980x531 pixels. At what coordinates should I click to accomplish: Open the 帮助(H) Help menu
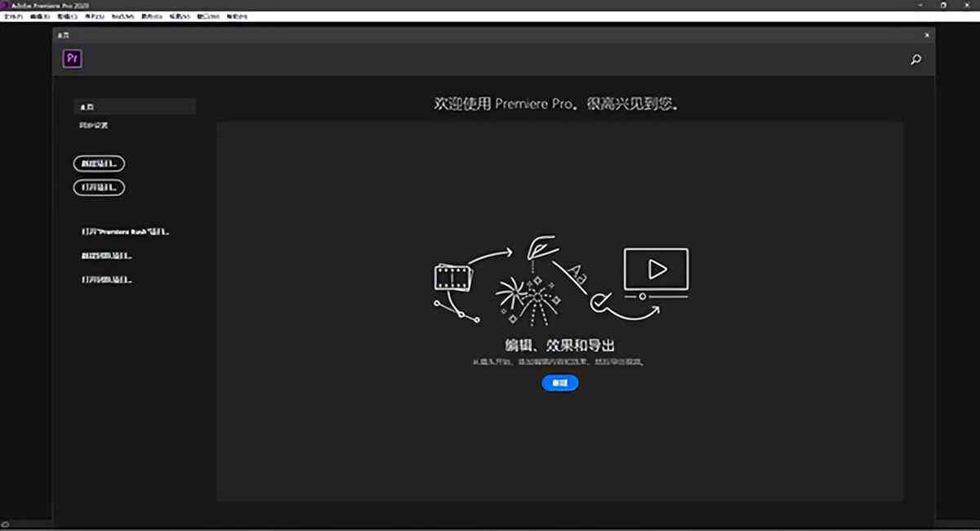pos(237,16)
